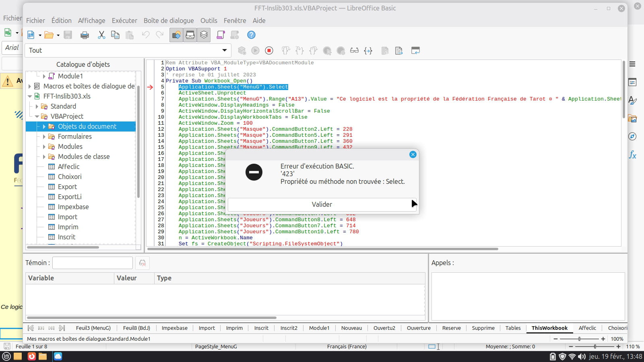Image resolution: width=644 pixels, height=362 pixels.
Task: Click the zoom slider in status bar
Action: click(579, 339)
